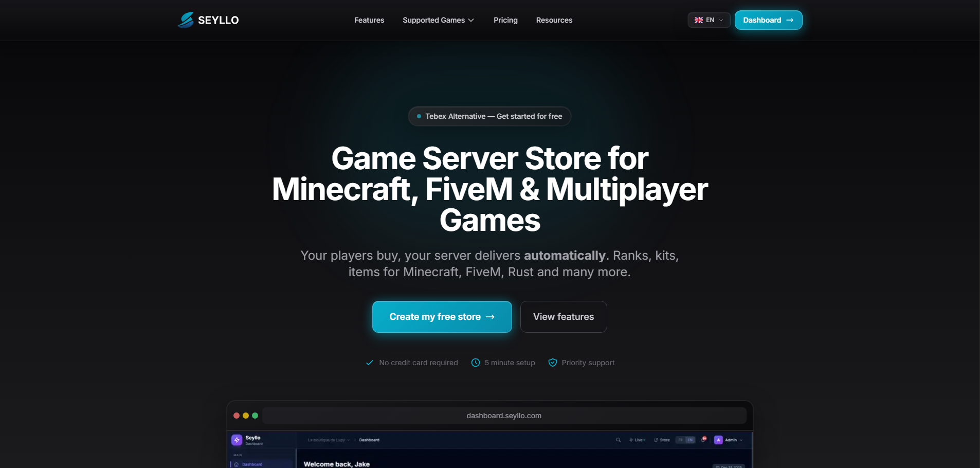
Task: Click the purple Seyllo lightning icon in preview sidebar
Action: point(237,440)
